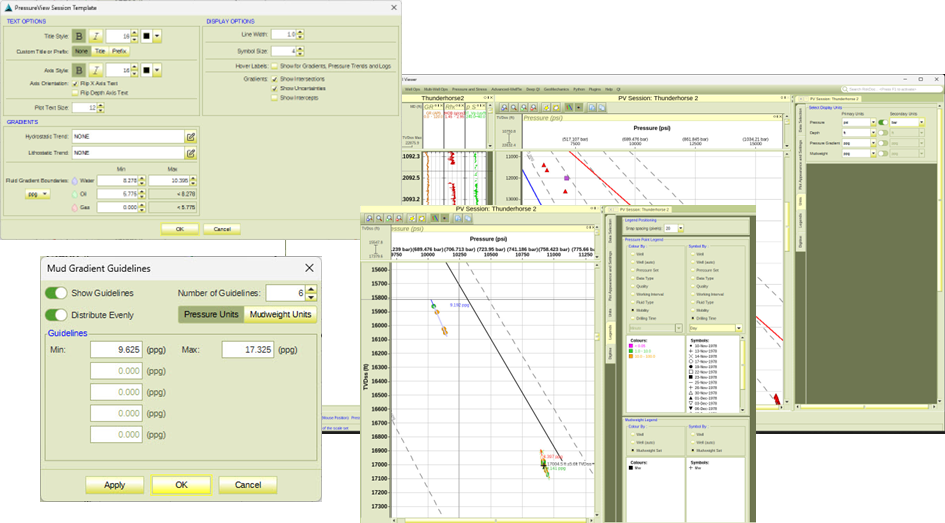Open the Title Style color dropdown

click(x=157, y=36)
